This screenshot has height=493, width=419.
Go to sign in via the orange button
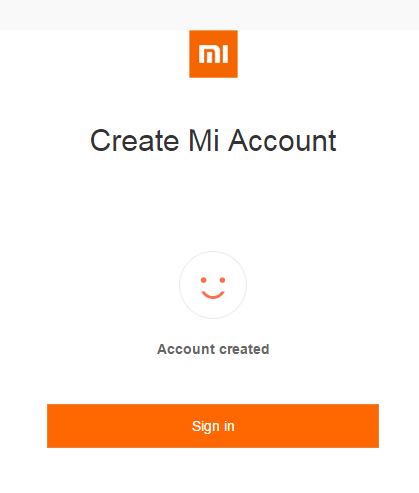click(213, 426)
